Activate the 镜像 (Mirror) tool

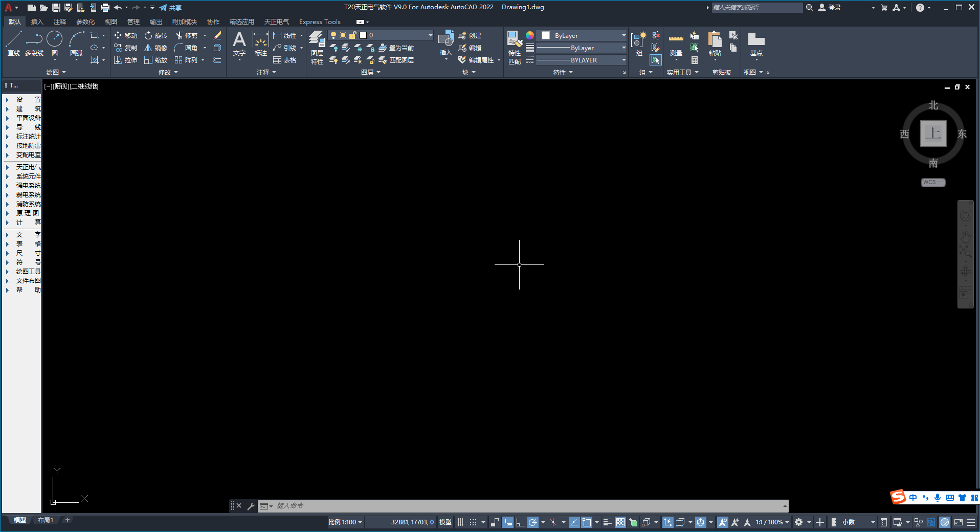tap(156, 48)
